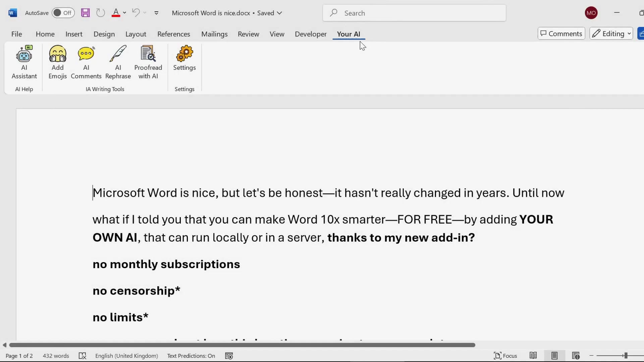Go to the References tab
The image size is (644, 362).
[x=173, y=34]
